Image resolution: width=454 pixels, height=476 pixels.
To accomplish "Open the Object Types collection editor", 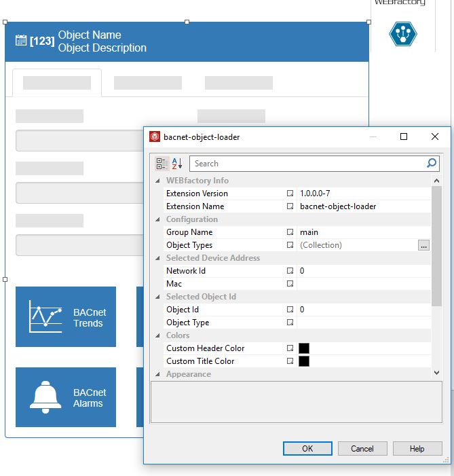I will point(423,245).
